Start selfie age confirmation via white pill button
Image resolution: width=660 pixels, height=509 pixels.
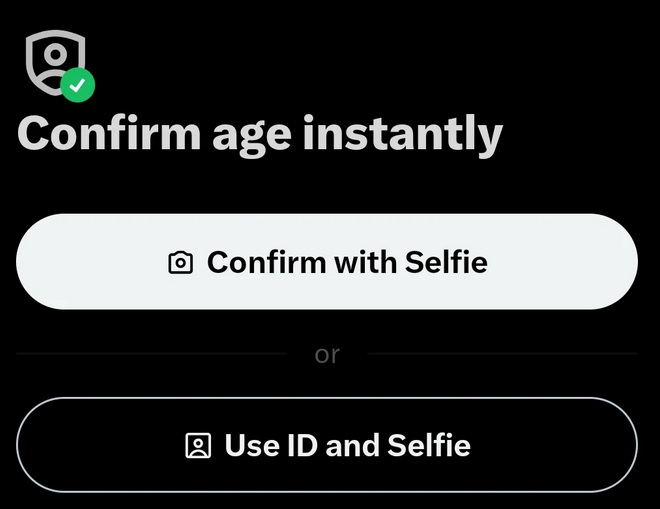click(x=327, y=261)
